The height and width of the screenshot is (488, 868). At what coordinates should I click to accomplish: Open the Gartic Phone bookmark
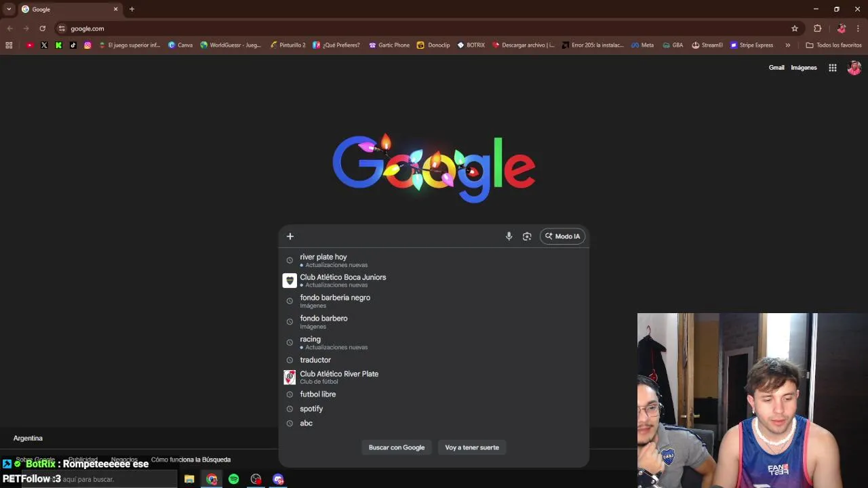click(x=389, y=45)
